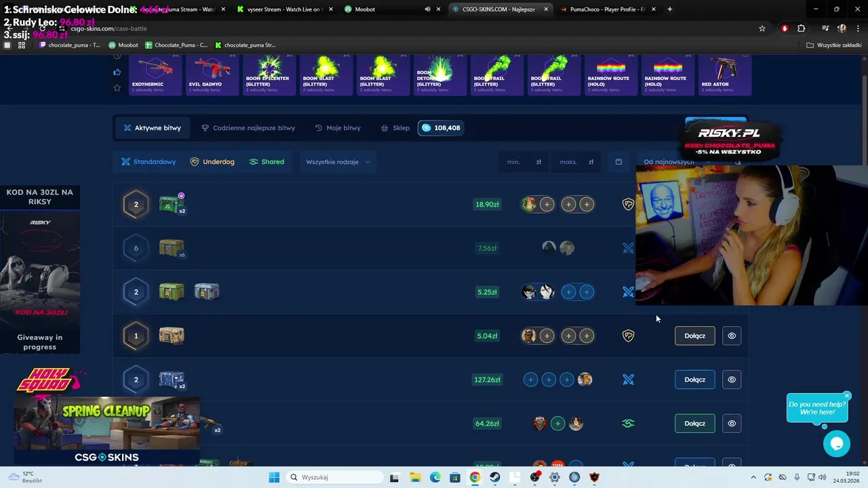
Task: Click green case in 18.90zł battle row
Action: (x=172, y=203)
